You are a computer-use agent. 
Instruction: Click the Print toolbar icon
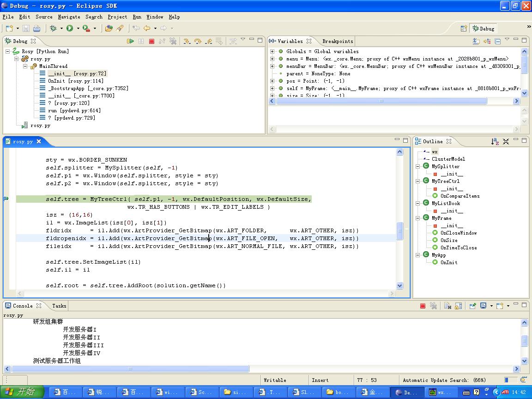pyautogui.click(x=36, y=29)
